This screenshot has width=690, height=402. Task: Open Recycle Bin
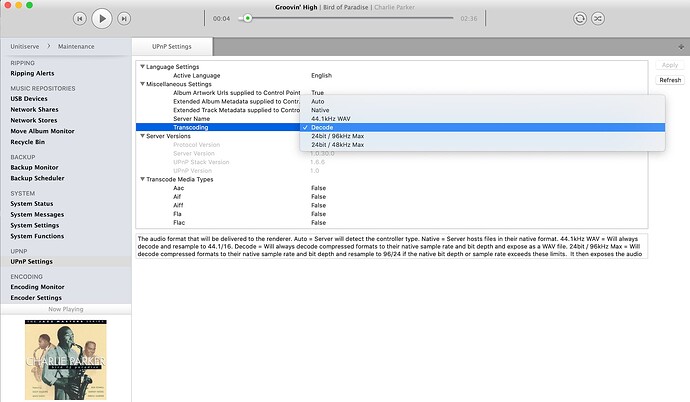(x=28, y=142)
